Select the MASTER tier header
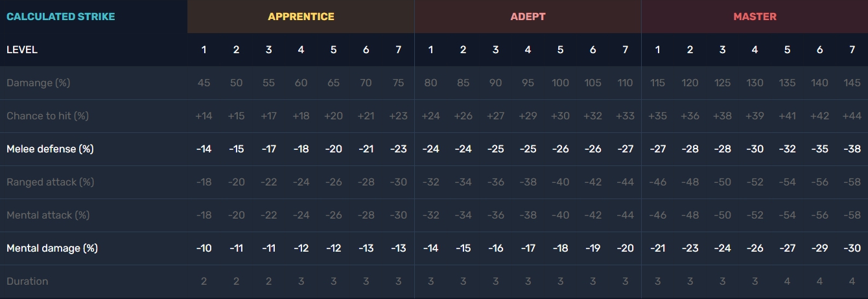Image resolution: width=868 pixels, height=299 pixels. 755,16
